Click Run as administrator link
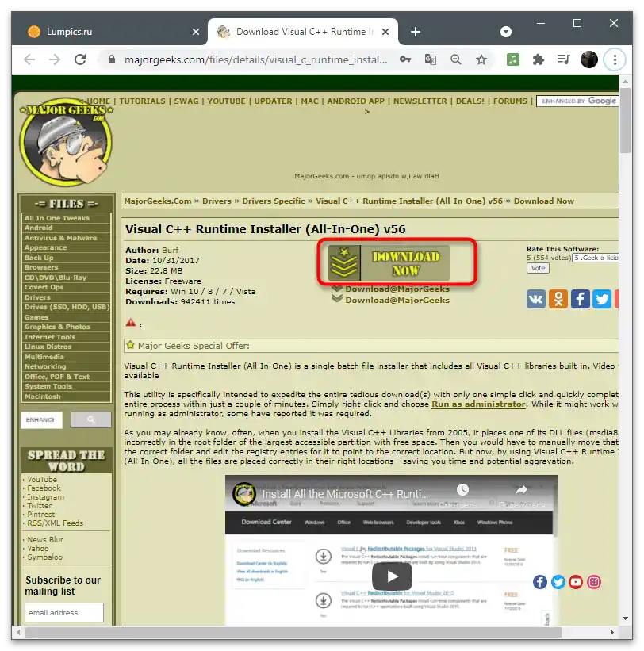 pos(478,404)
